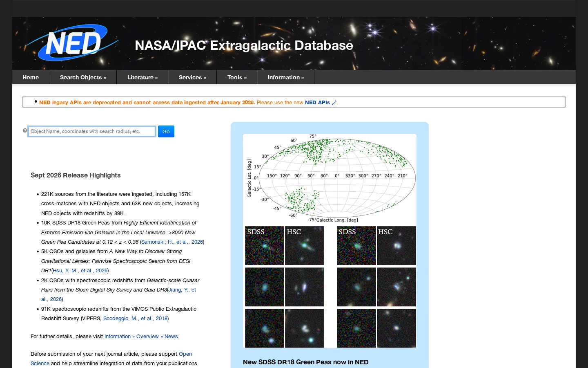
Task: Expand the Services menu
Action: point(192,77)
